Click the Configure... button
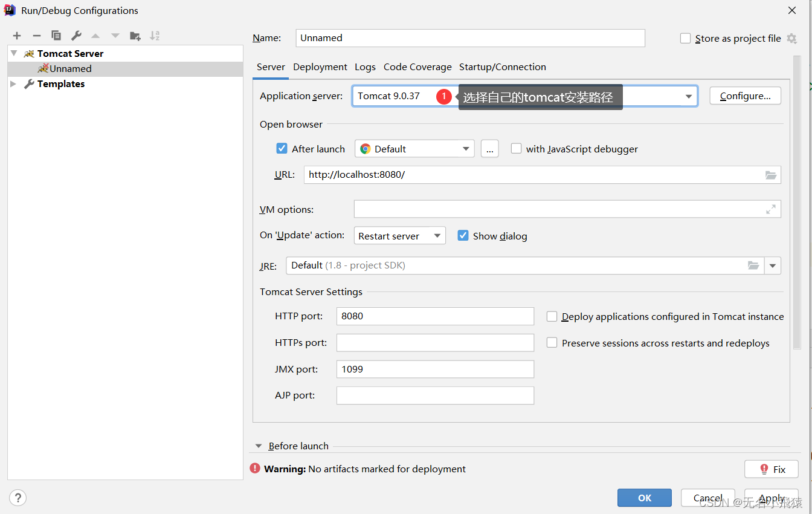 (x=745, y=96)
